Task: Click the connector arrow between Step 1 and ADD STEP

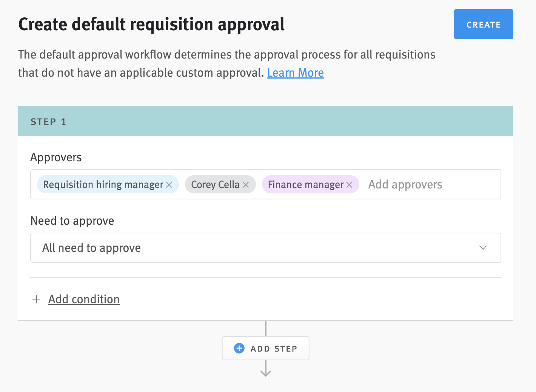Action: [265, 328]
